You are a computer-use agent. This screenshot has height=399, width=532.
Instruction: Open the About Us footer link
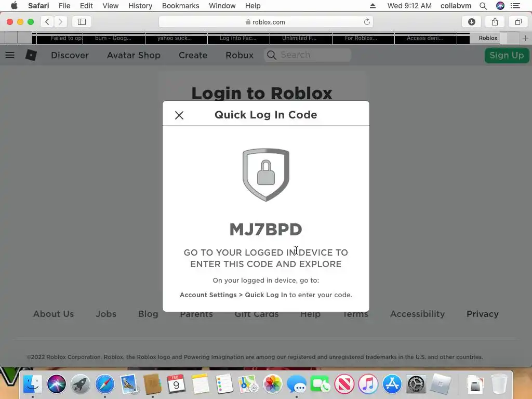[x=54, y=314]
